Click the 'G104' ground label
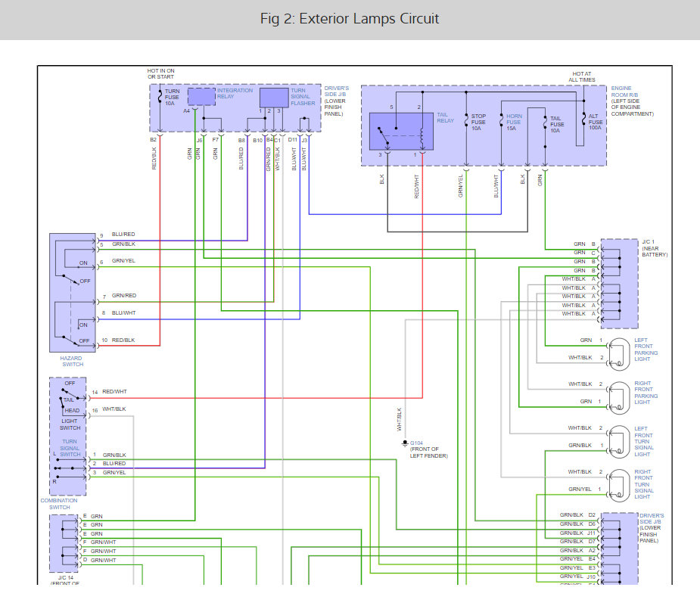 [416, 443]
